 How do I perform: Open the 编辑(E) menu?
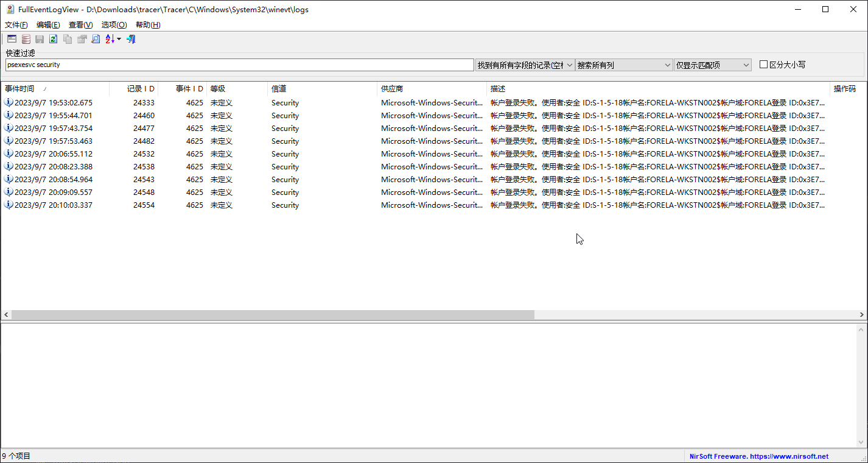48,25
